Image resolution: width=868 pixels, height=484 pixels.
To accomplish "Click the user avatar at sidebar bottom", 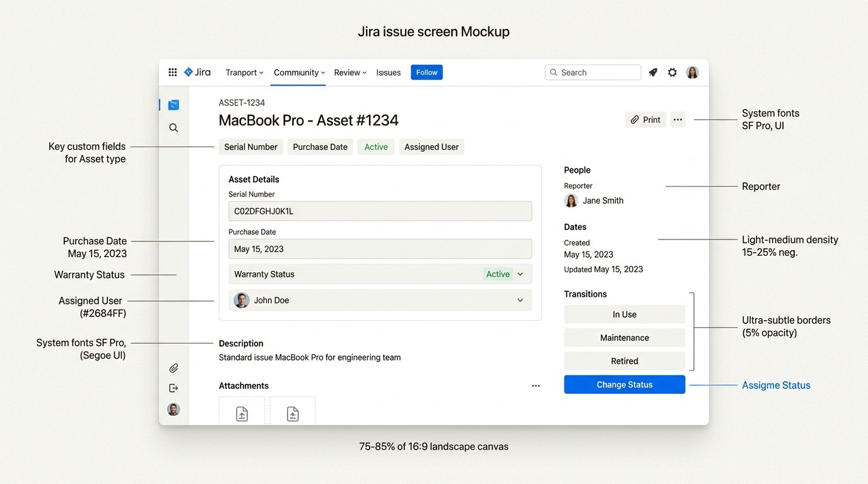I will pyautogui.click(x=173, y=409).
